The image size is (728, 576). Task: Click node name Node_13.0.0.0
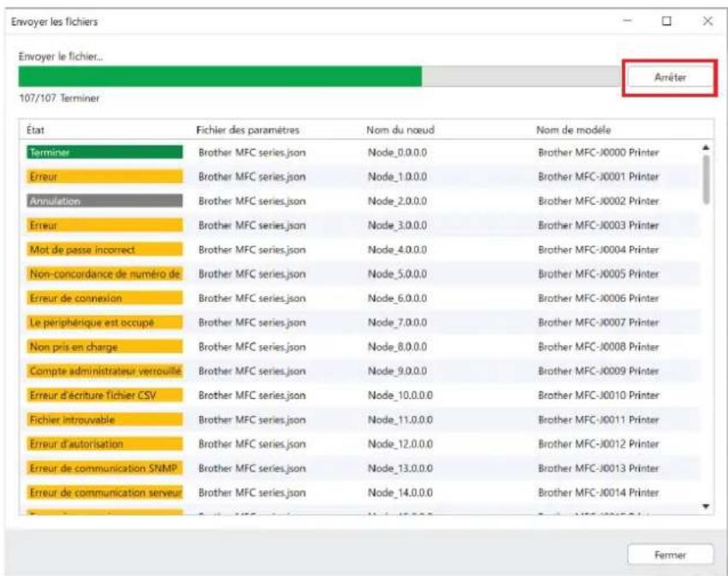pyautogui.click(x=400, y=468)
